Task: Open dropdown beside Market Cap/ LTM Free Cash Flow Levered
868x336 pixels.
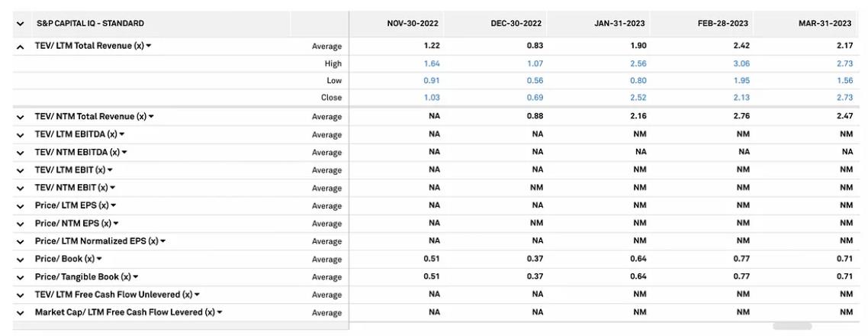Action: point(219,312)
